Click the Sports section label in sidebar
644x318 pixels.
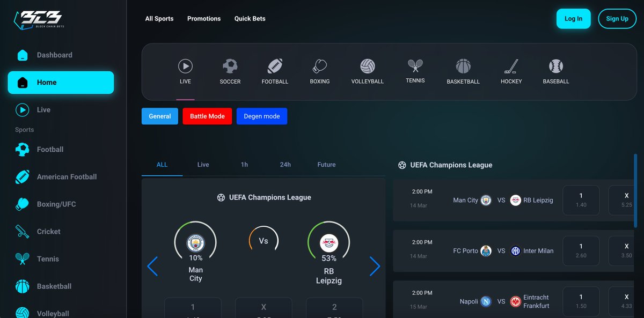[25, 130]
